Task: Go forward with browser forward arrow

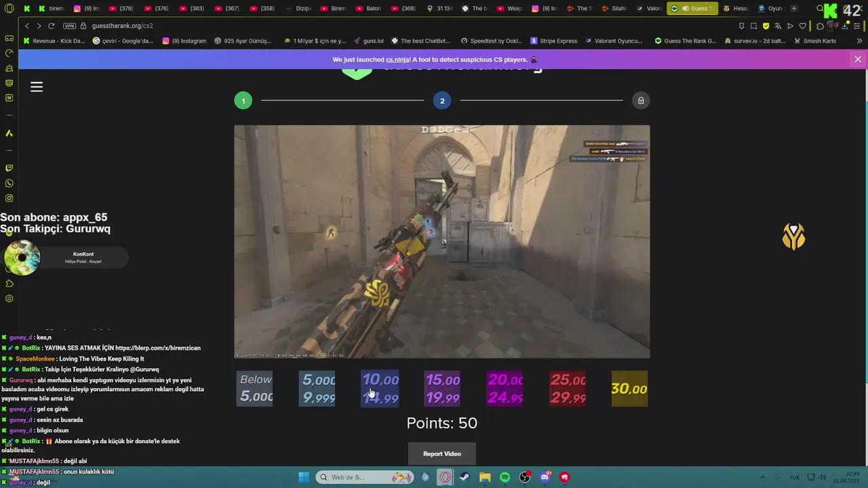Action: point(39,26)
